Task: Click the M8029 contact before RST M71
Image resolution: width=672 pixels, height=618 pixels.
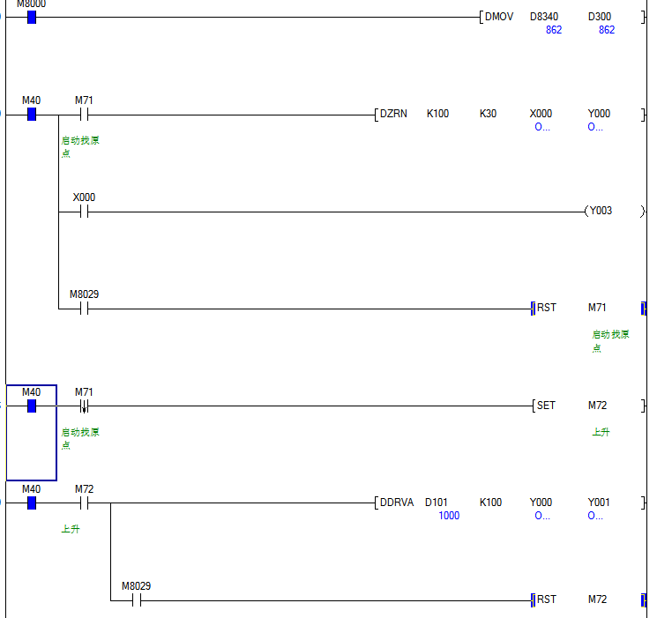Action: coord(85,309)
